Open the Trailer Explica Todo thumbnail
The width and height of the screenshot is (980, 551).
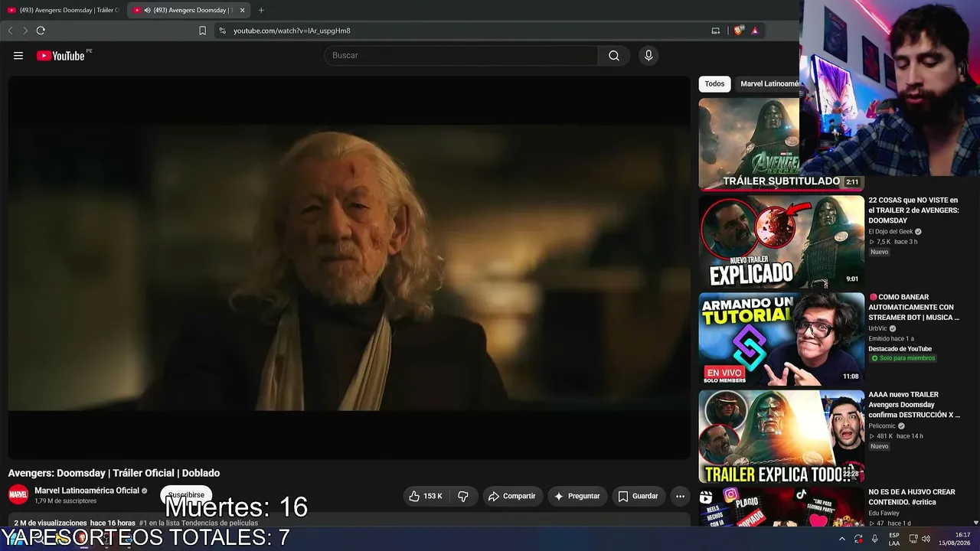[781, 436]
